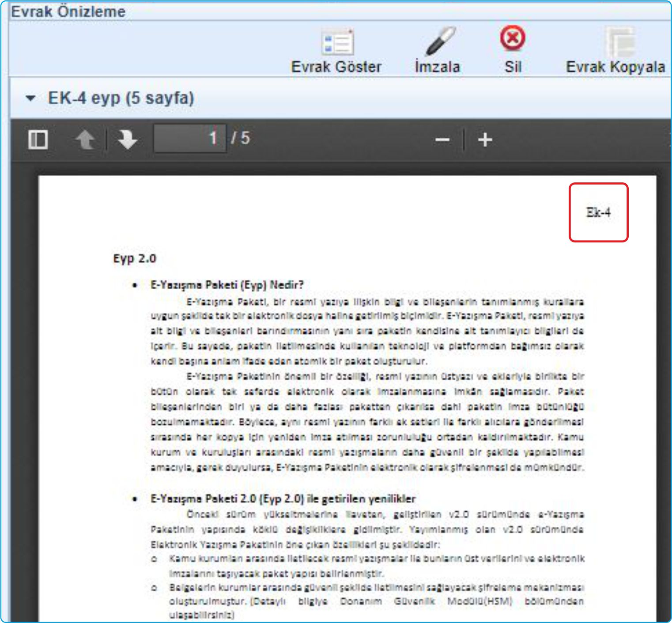672x623 pixels.
Task: Go to next page with down arrow
Action: (x=127, y=140)
